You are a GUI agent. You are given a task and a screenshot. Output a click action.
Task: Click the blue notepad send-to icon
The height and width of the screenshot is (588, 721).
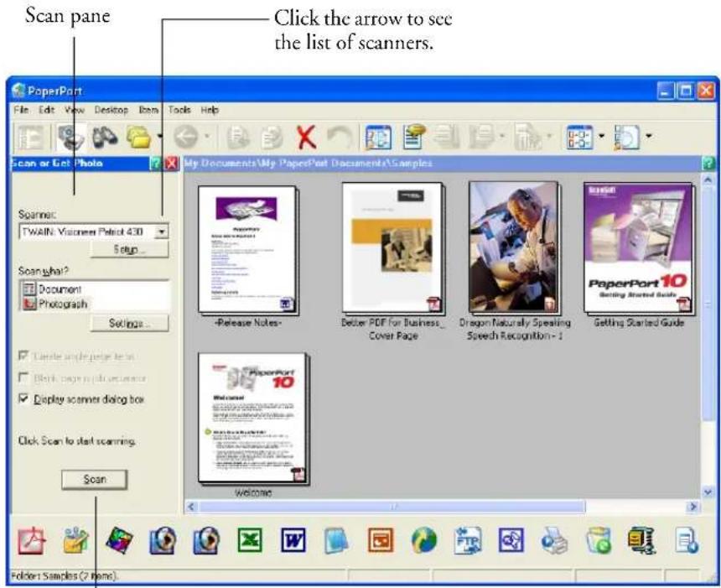click(336, 540)
